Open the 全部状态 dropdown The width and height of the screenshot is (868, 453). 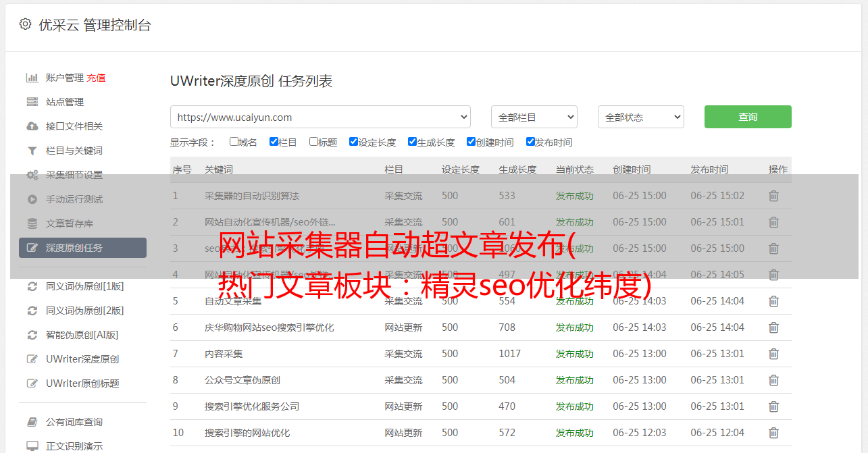(x=641, y=117)
